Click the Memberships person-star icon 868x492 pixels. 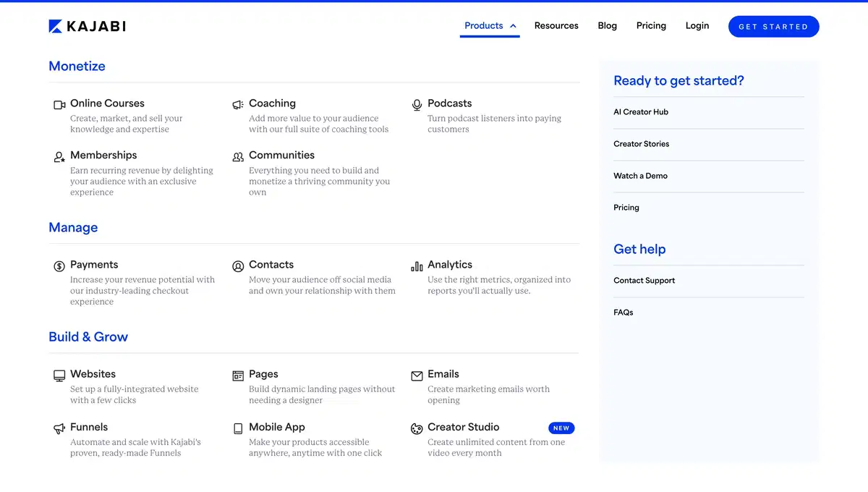click(x=59, y=156)
